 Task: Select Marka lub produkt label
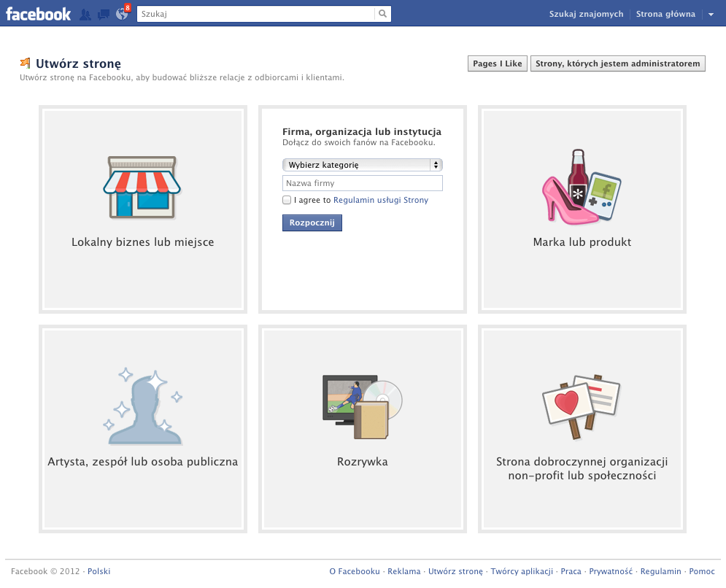[582, 242]
